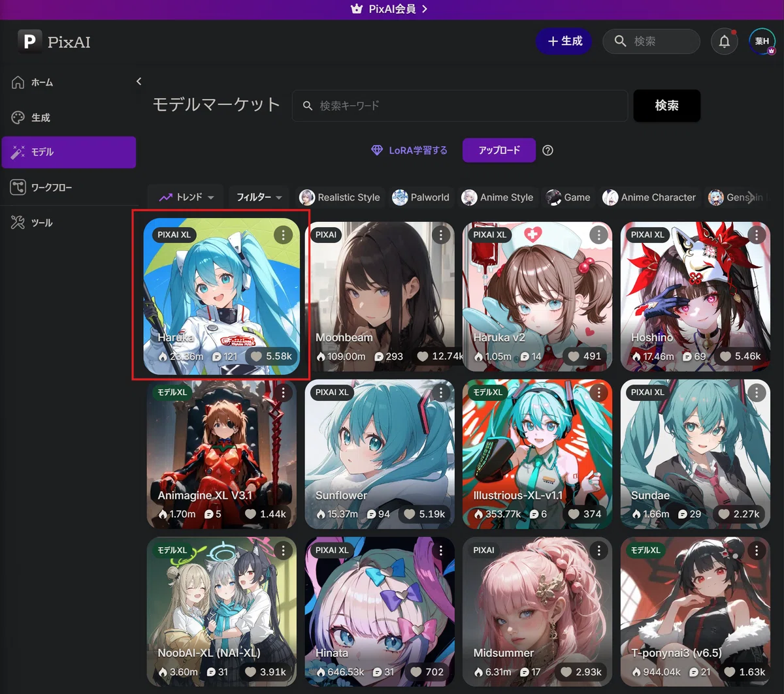Viewport: 784px width, 694px height.
Task: Open the フィルター dropdown
Action: click(x=259, y=197)
